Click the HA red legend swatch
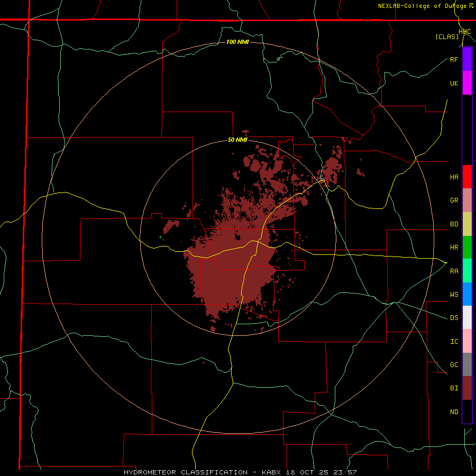Screen dimensions: 476x476 coord(467,177)
